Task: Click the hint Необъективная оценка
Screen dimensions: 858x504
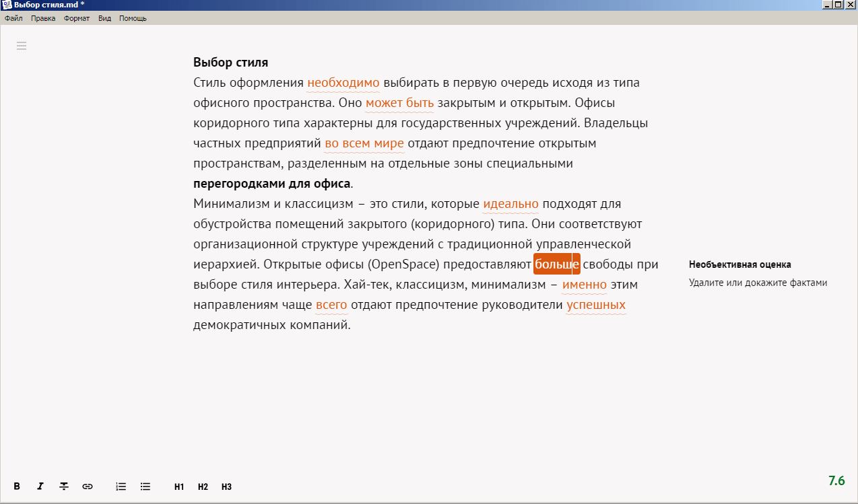Action: (739, 264)
